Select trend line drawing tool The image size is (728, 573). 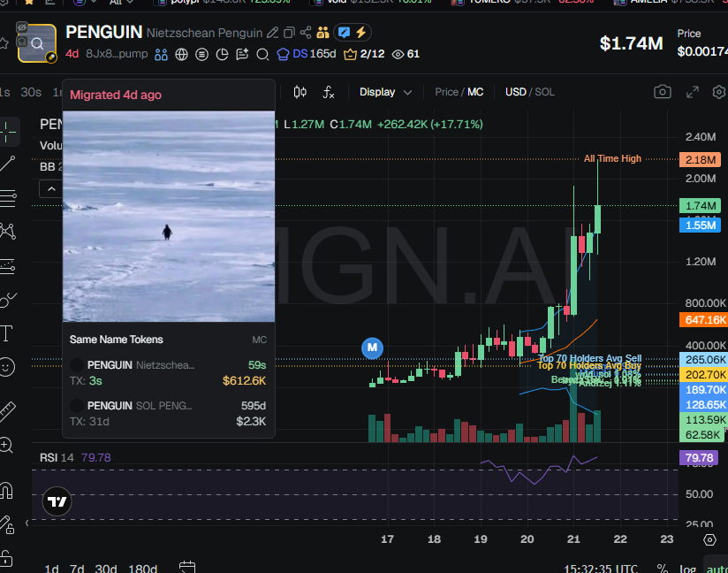[x=8, y=164]
